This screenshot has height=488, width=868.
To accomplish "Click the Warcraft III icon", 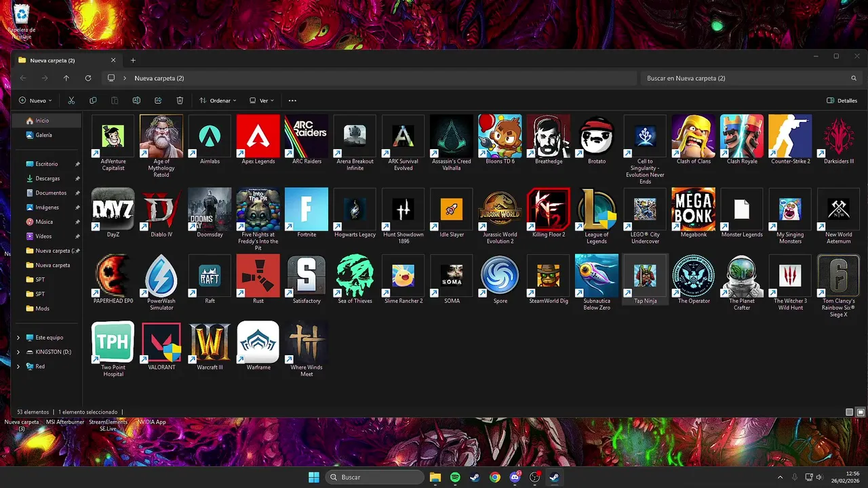I will point(210,342).
